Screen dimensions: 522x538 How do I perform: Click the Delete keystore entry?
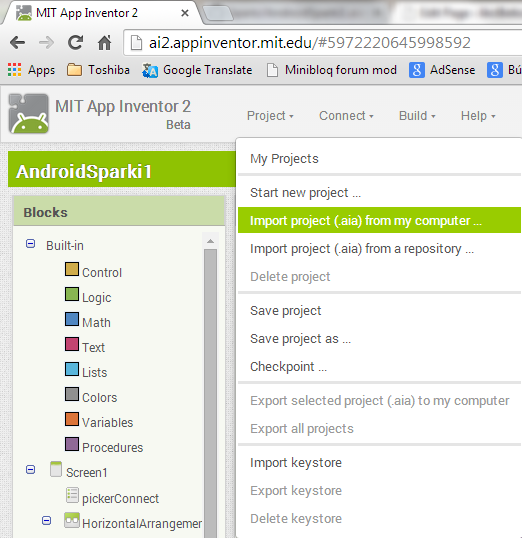click(379, 519)
